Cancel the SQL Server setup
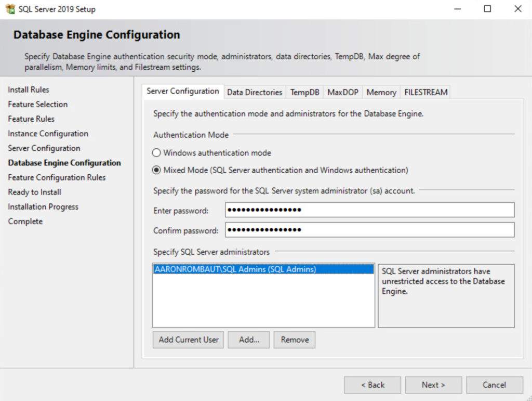The width and height of the screenshot is (532, 401). coord(494,385)
